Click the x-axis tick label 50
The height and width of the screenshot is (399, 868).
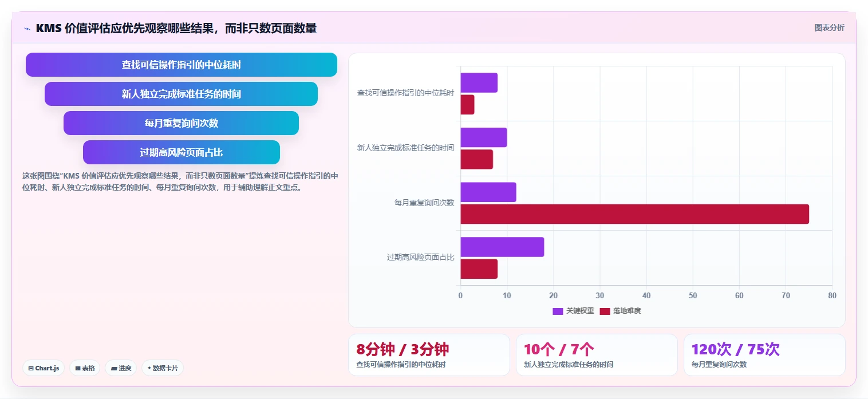693,295
